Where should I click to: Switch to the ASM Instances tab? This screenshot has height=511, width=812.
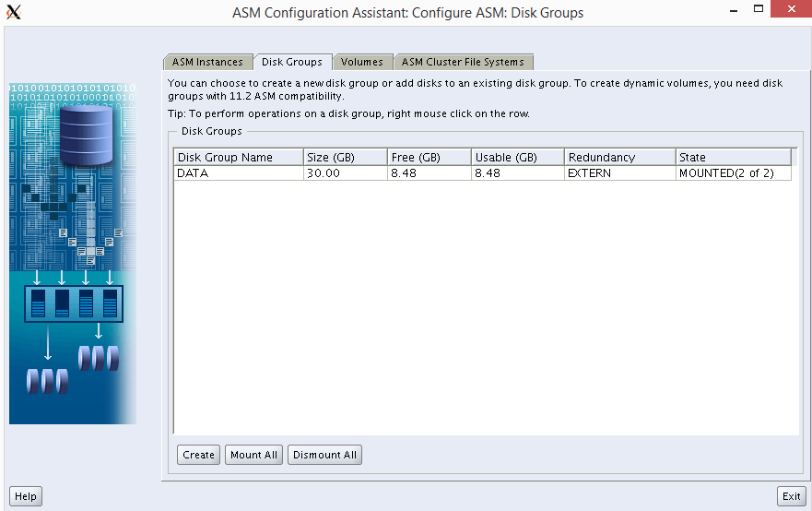[207, 62]
